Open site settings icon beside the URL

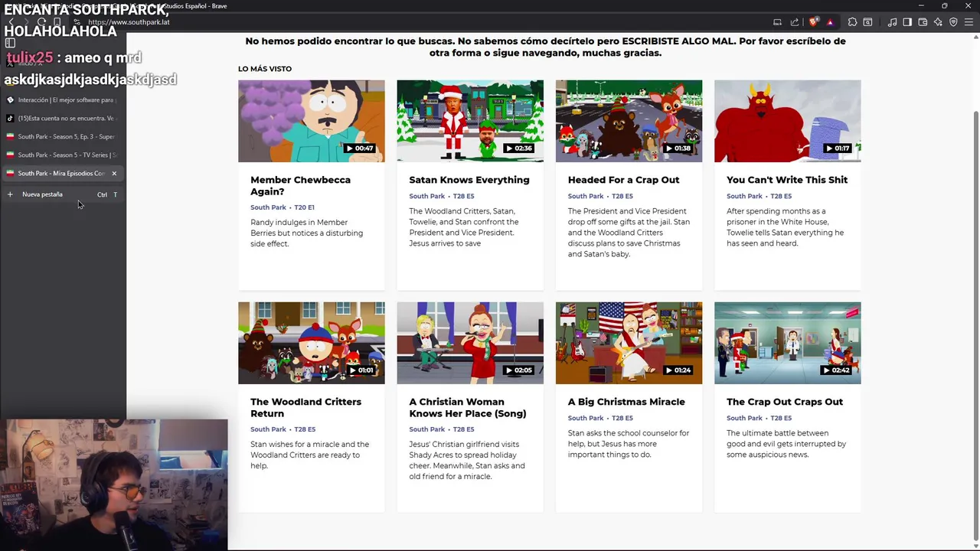pyautogui.click(x=77, y=22)
